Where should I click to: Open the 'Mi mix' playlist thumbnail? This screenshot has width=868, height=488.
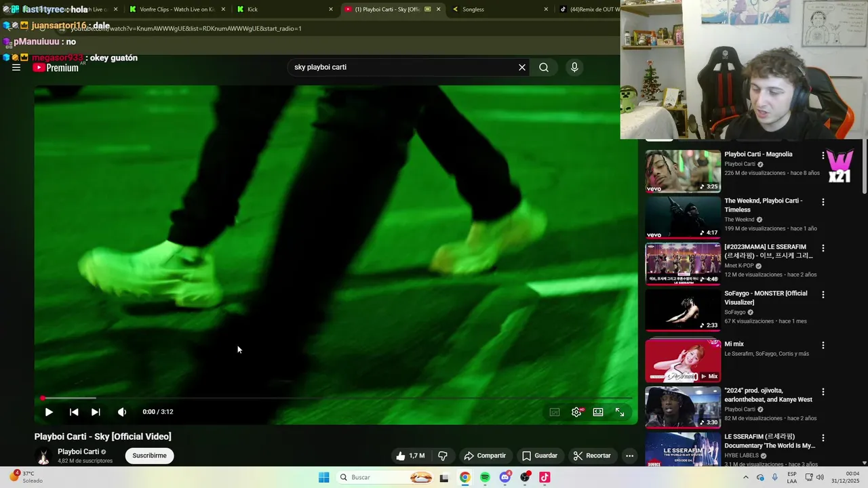pyautogui.click(x=683, y=361)
